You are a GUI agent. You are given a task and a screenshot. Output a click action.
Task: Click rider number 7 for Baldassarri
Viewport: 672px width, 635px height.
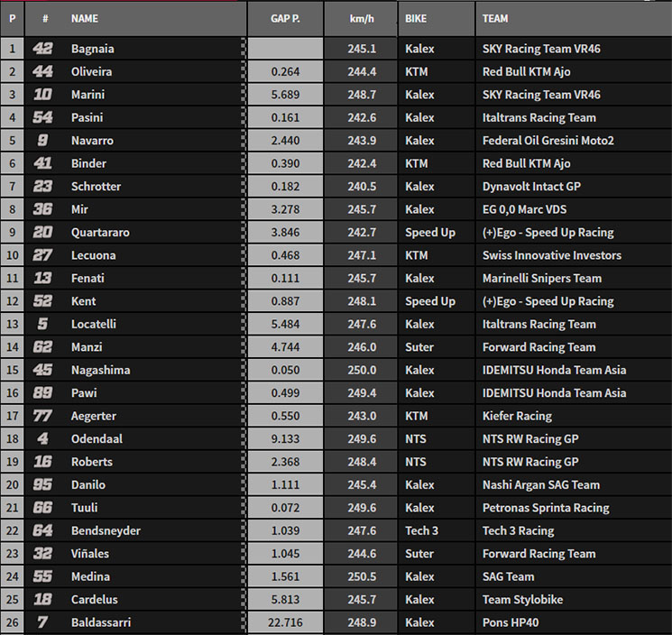42,622
